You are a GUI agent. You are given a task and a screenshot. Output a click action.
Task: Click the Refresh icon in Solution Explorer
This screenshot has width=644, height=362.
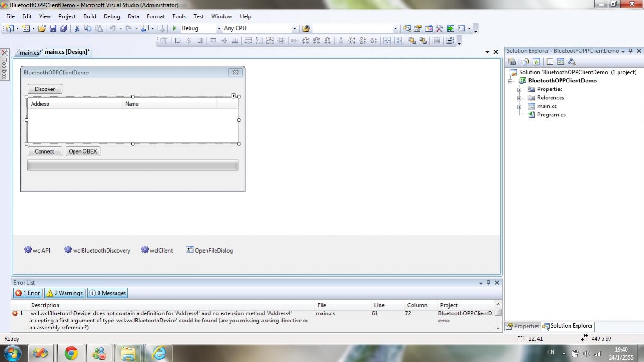[x=536, y=61]
